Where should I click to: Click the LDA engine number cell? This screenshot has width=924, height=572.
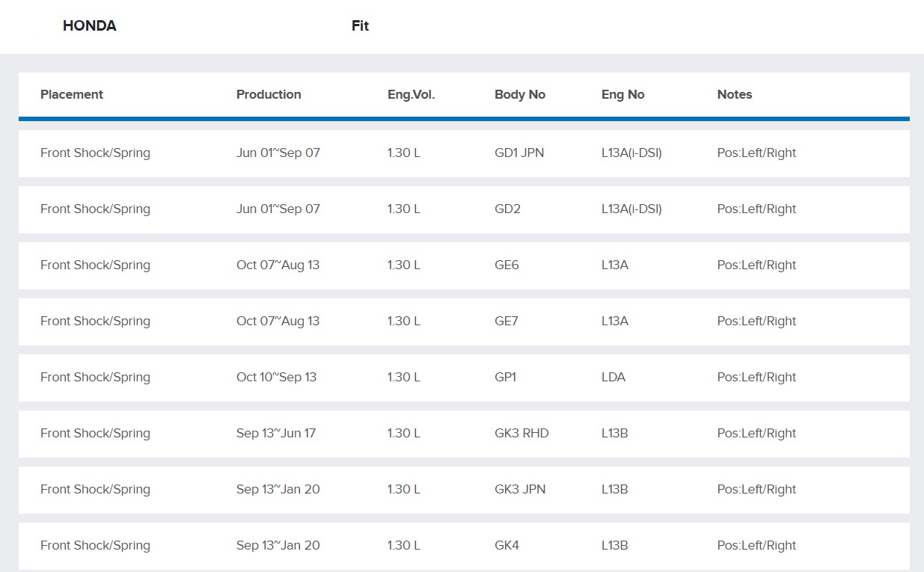[613, 378]
